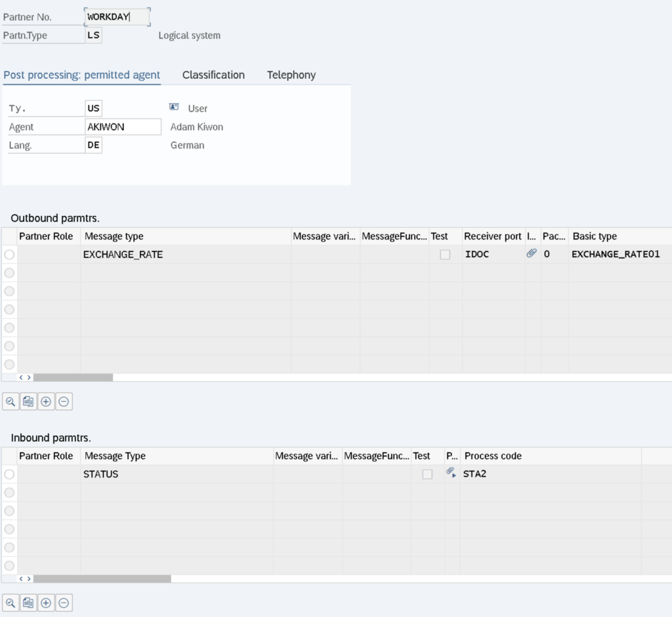This screenshot has width=672, height=617.
Task: Click the User type icon beside US
Action: click(174, 107)
